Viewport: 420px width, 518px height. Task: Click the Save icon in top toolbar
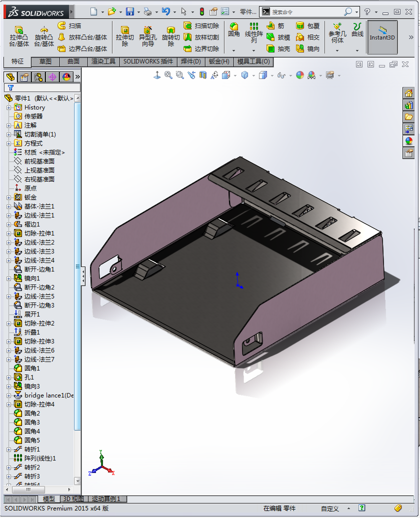pos(130,12)
